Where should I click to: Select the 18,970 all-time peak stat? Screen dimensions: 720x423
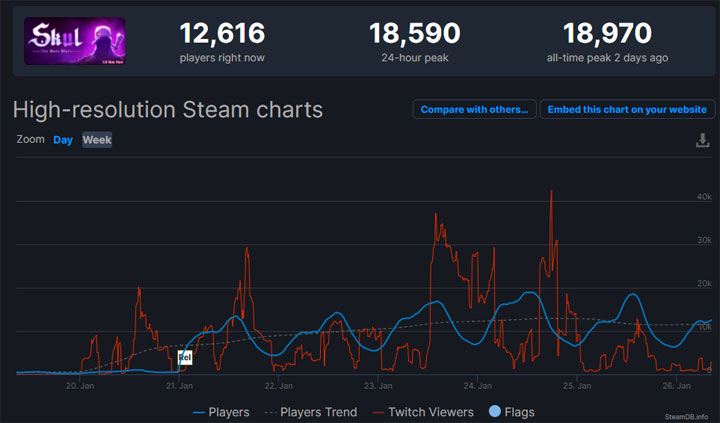607,40
